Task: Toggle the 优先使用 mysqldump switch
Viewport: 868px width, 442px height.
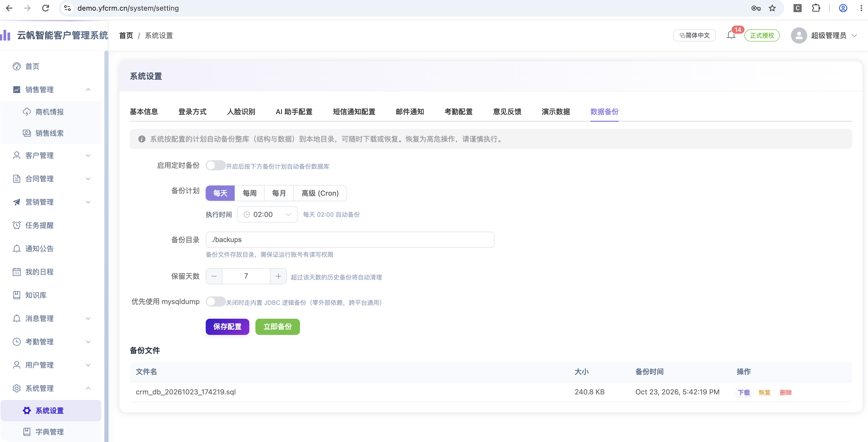Action: click(215, 302)
